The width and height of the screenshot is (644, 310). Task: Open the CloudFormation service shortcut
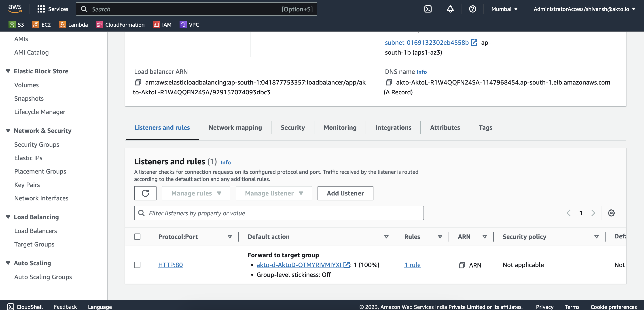pyautogui.click(x=120, y=25)
